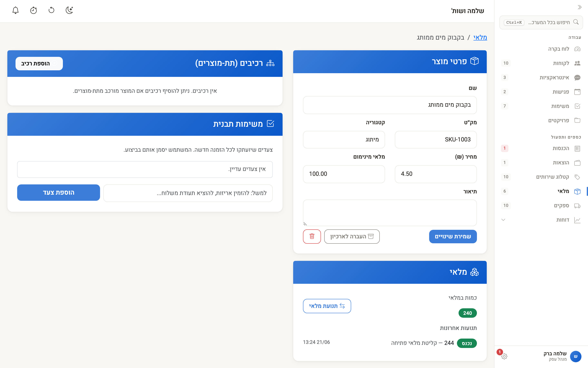The width and height of the screenshot is (588, 368).
Task: Focus the global search field
Action: click(541, 22)
